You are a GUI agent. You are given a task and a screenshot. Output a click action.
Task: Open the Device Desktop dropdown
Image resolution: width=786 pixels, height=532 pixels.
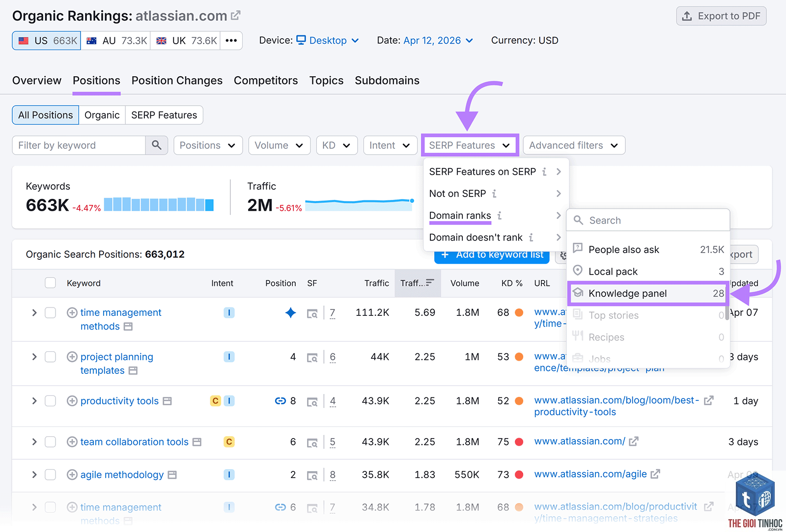tap(328, 40)
